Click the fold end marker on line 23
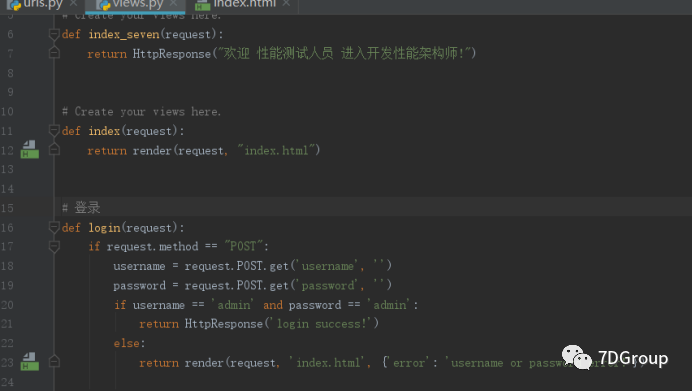 click(x=54, y=362)
